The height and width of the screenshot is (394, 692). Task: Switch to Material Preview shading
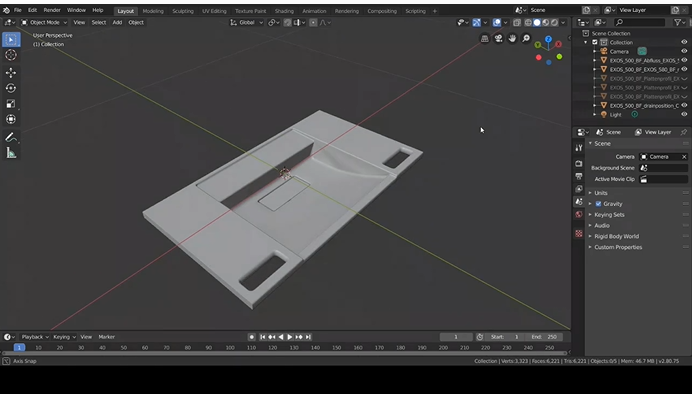[x=545, y=23]
